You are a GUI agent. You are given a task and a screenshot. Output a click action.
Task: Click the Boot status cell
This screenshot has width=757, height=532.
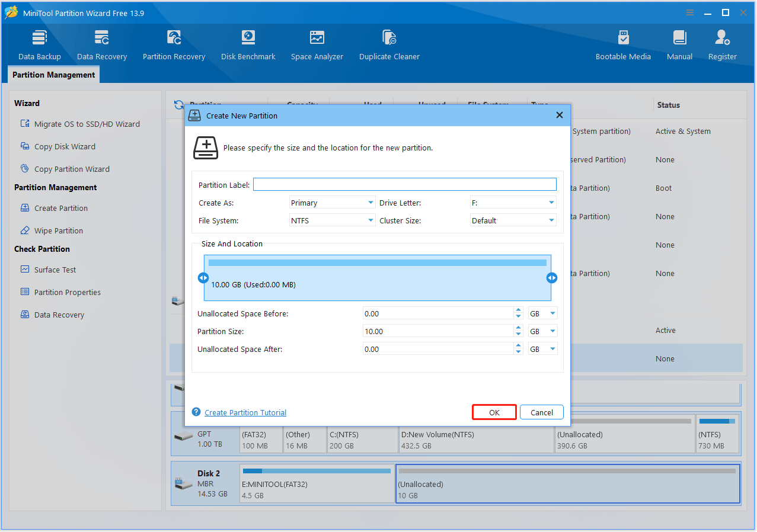click(663, 188)
